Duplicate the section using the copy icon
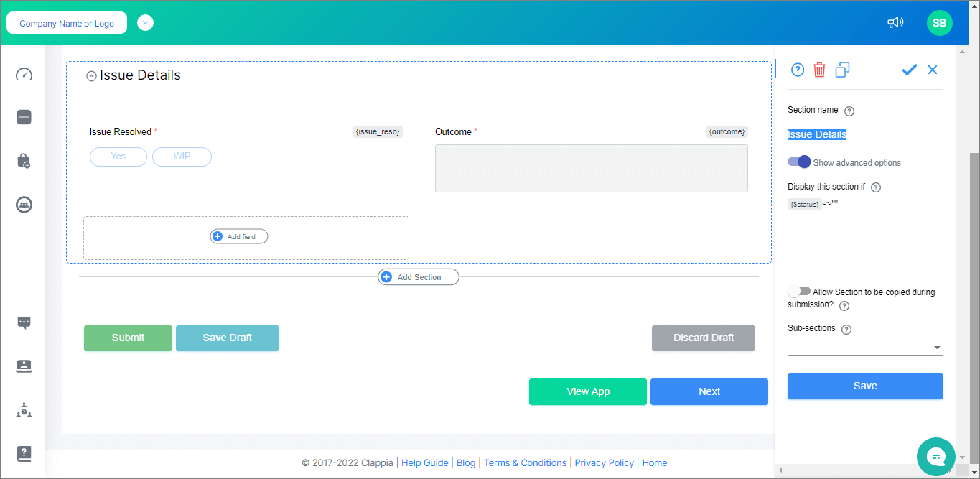The height and width of the screenshot is (479, 980). [x=841, y=70]
